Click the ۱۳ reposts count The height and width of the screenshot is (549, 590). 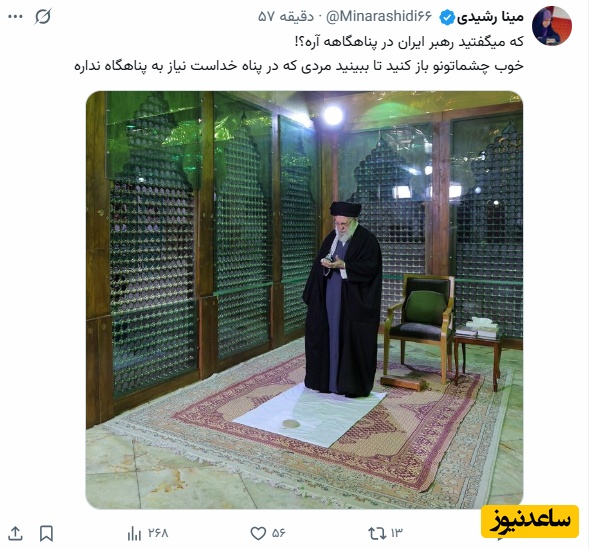coord(397,533)
